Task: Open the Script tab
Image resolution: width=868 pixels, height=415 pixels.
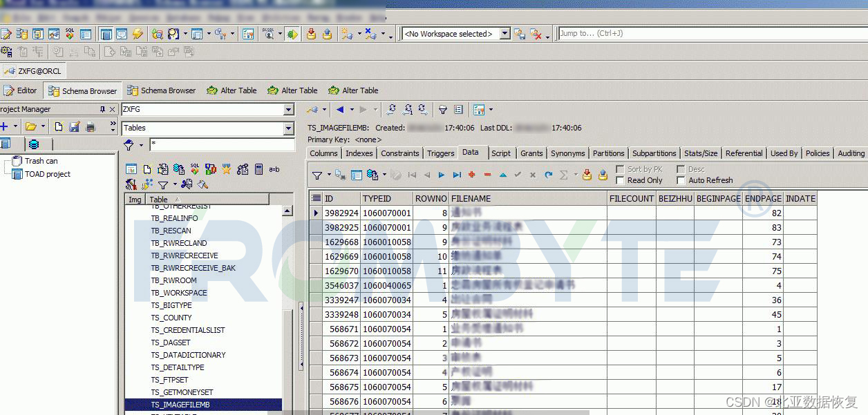Action: click(502, 153)
